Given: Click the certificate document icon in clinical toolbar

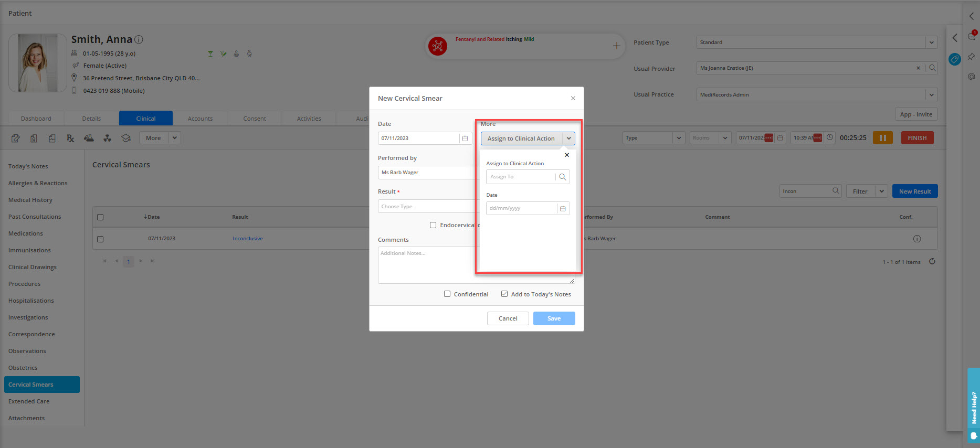Looking at the screenshot, I should coord(34,138).
